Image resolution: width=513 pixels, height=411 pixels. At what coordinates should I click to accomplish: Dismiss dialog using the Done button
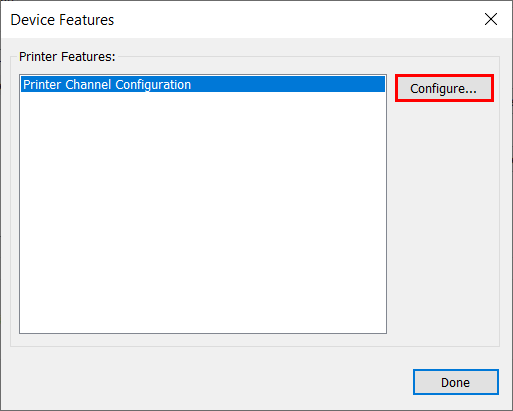click(456, 382)
